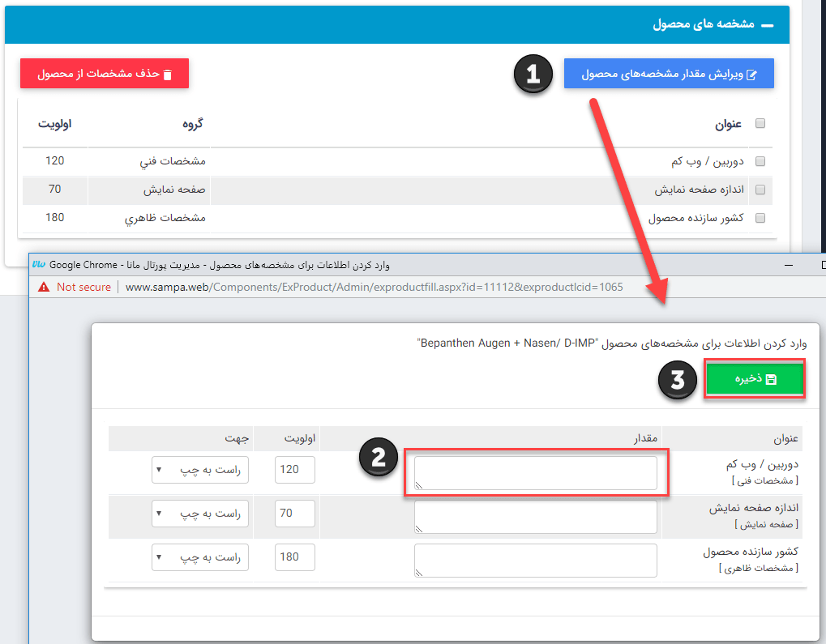Click the مقدار textbox for دوربین / وب کم

tap(535, 473)
